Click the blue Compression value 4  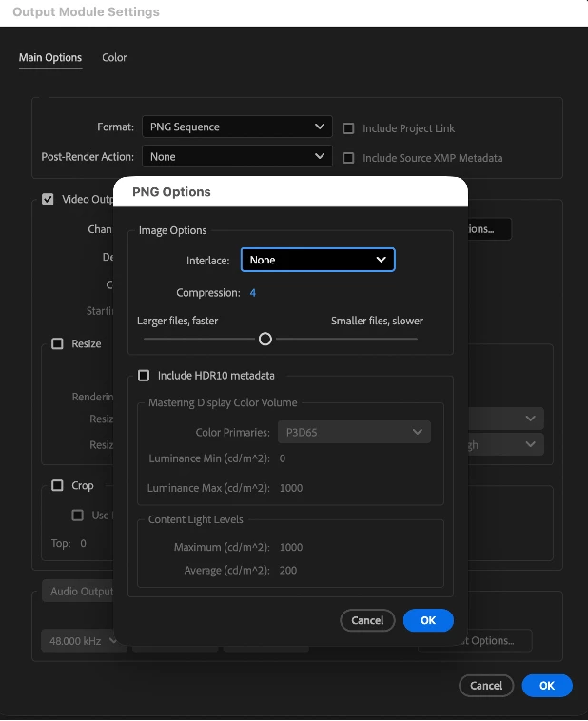click(252, 293)
